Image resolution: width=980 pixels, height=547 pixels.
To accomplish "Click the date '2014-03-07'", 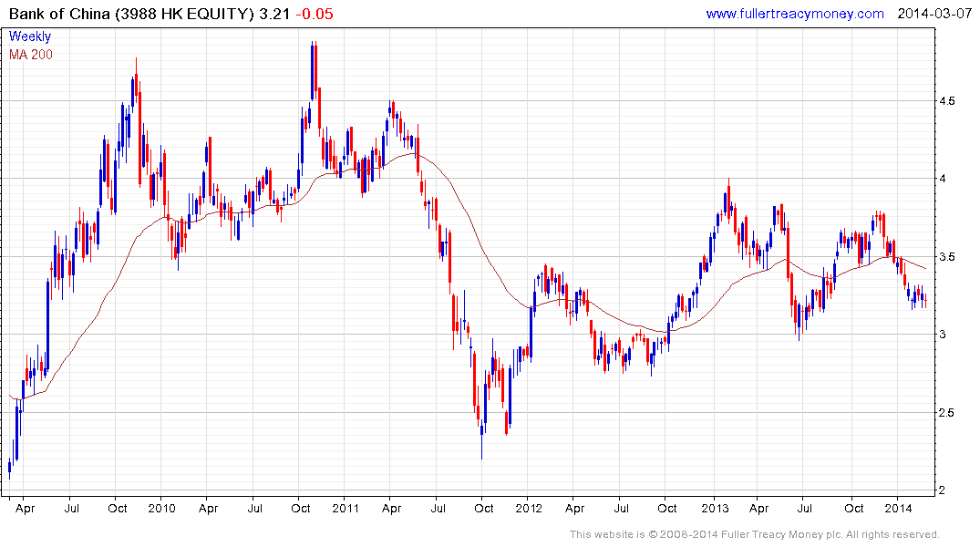I will (934, 14).
